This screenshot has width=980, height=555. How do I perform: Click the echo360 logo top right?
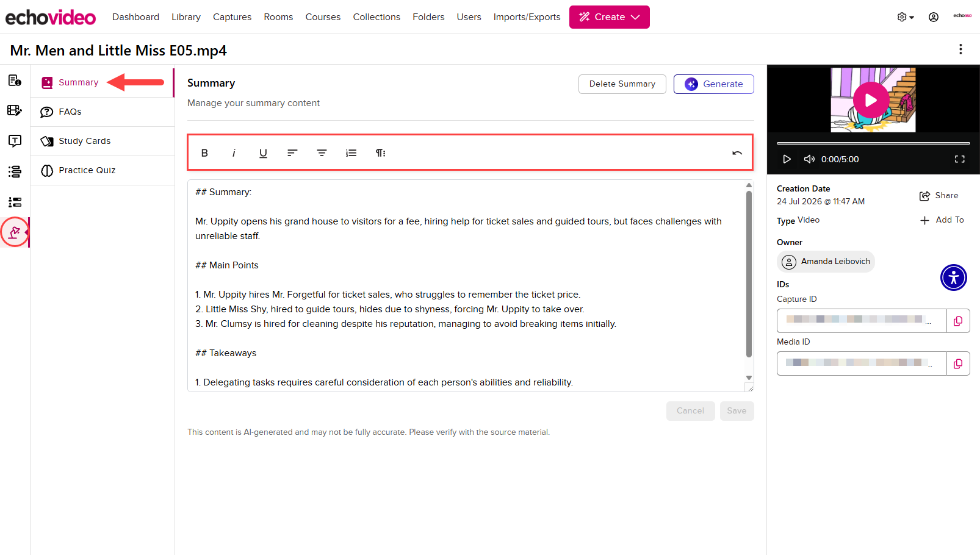click(x=962, y=16)
